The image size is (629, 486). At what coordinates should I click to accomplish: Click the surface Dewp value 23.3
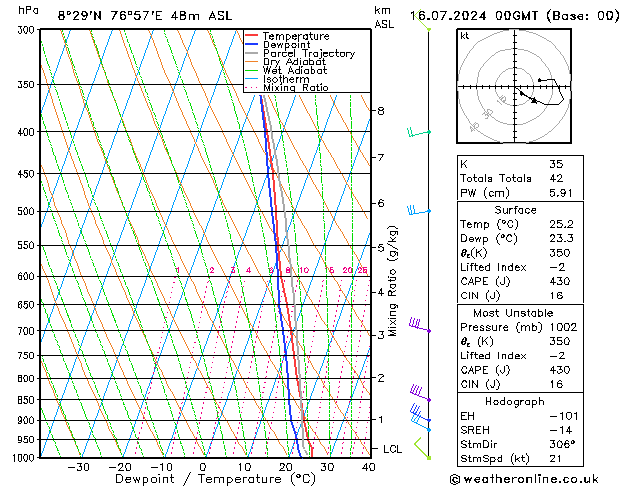click(x=561, y=238)
